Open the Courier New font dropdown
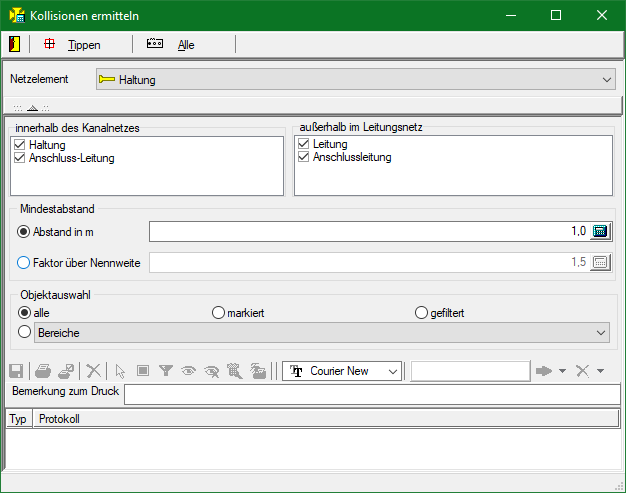The width and height of the screenshot is (626, 493). pos(392,371)
